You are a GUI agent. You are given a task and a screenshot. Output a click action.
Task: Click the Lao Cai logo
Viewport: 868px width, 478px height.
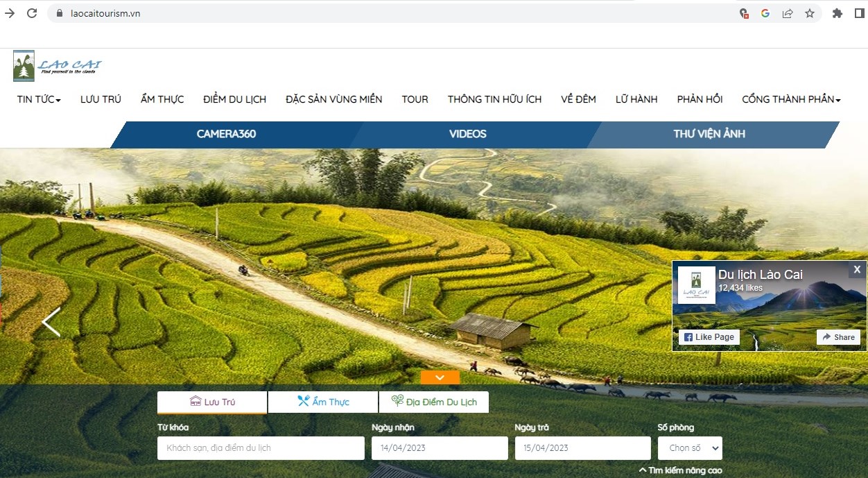(58, 65)
